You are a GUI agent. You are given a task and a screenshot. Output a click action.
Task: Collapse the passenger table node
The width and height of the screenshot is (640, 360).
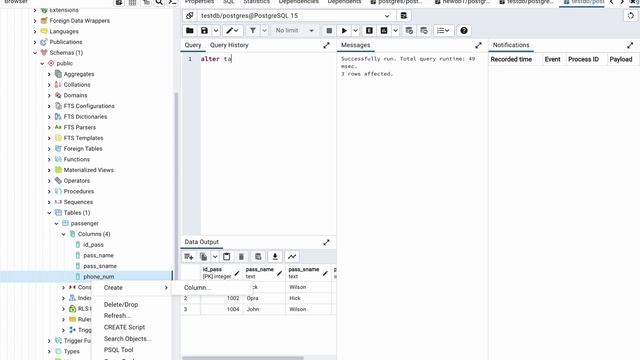tap(56, 223)
